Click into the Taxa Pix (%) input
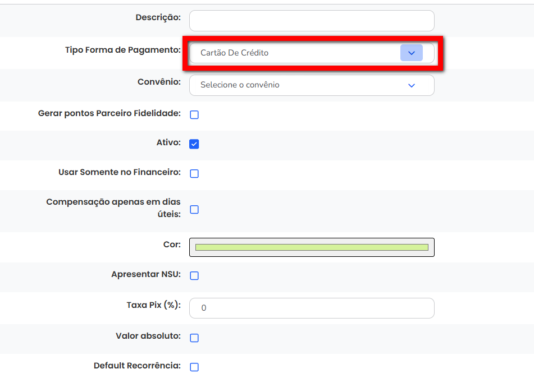534x392 pixels. coord(312,308)
